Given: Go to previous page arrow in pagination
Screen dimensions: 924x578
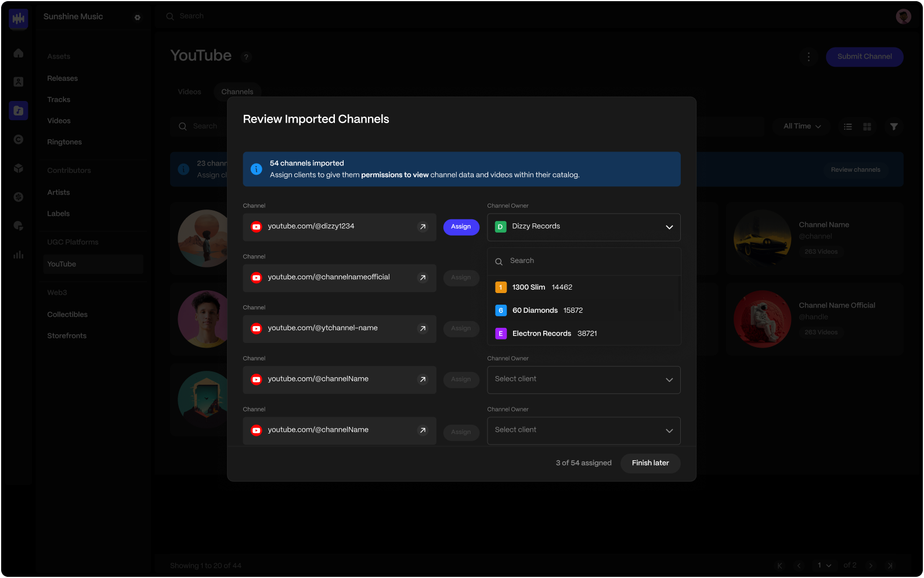Looking at the screenshot, I should pyautogui.click(x=799, y=566).
